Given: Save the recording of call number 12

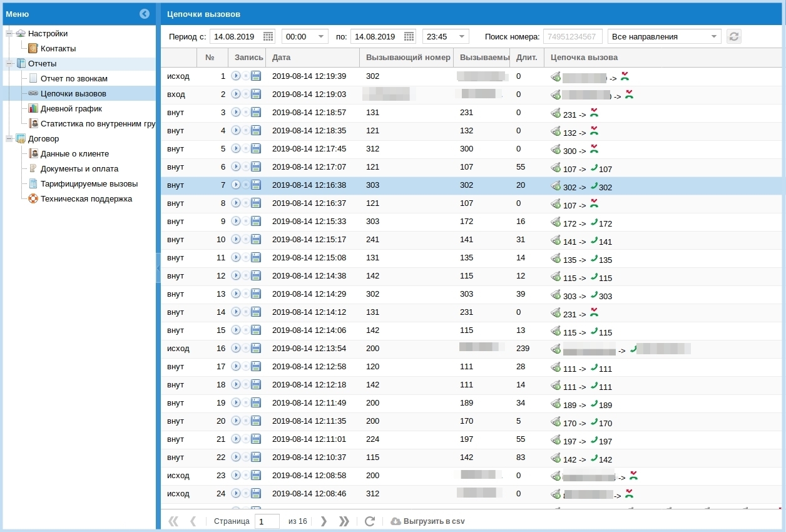Looking at the screenshot, I should pos(256,275).
